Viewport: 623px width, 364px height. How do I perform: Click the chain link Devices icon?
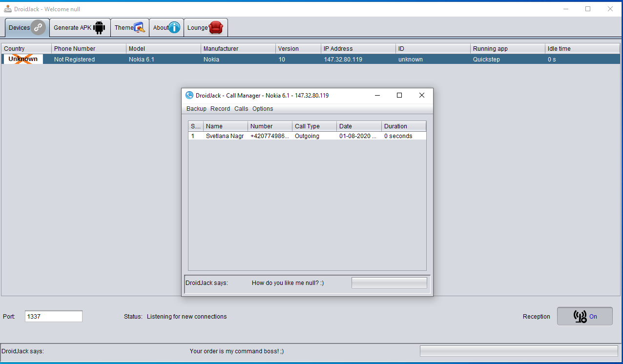39,28
